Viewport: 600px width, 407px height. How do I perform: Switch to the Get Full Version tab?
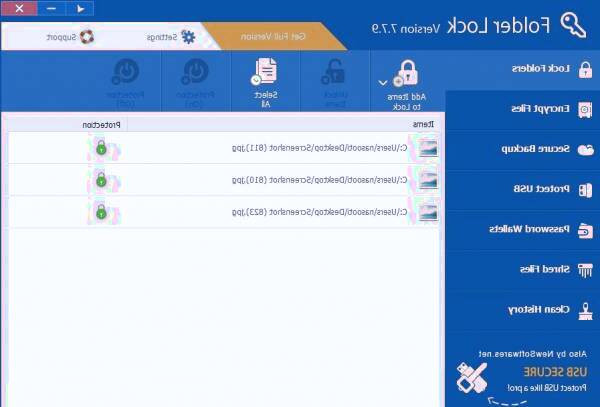tap(273, 37)
